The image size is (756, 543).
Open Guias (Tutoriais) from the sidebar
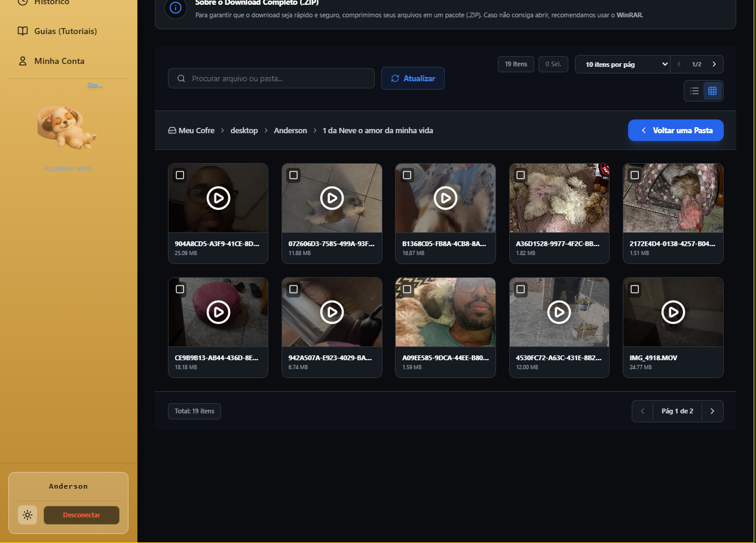pos(66,31)
